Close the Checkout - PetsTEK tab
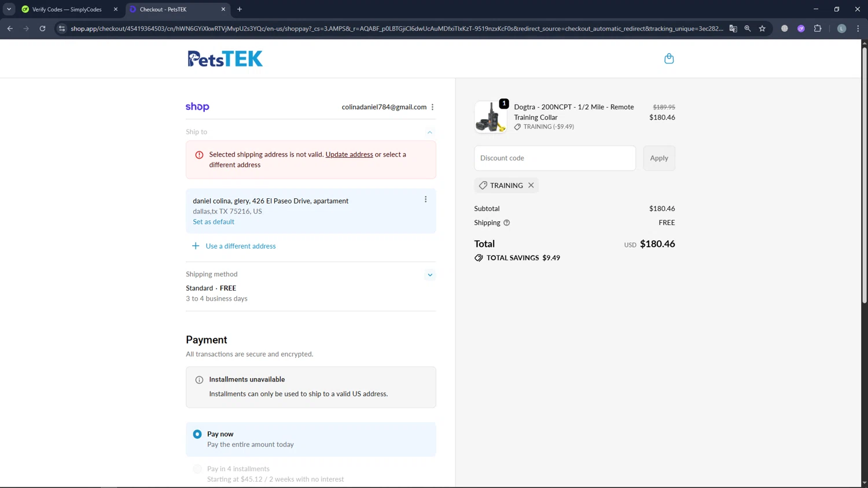This screenshot has width=868, height=488. (x=223, y=9)
